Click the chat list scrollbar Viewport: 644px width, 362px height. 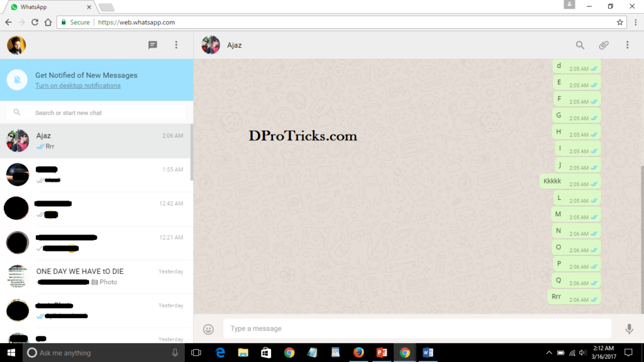[x=191, y=152]
